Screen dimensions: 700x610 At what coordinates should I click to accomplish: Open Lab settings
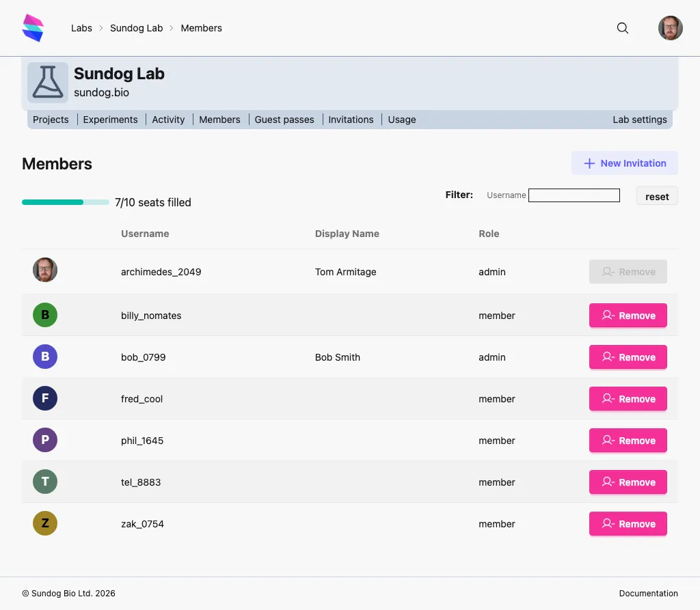coord(640,120)
